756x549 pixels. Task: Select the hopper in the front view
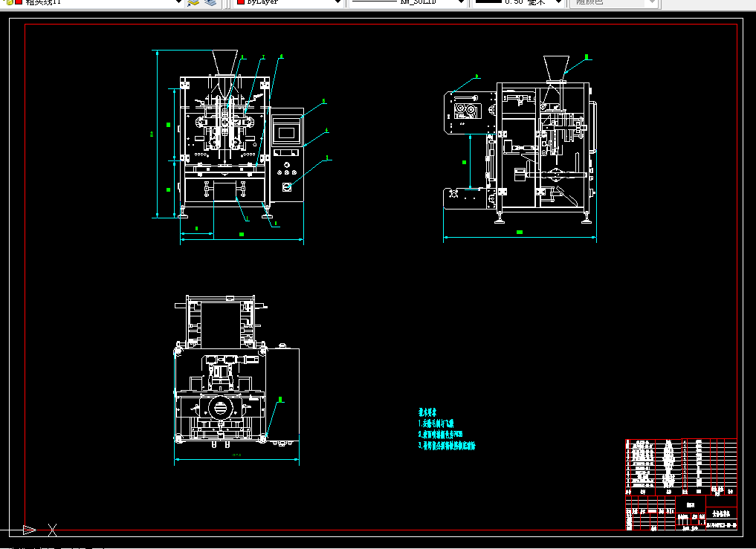point(225,62)
